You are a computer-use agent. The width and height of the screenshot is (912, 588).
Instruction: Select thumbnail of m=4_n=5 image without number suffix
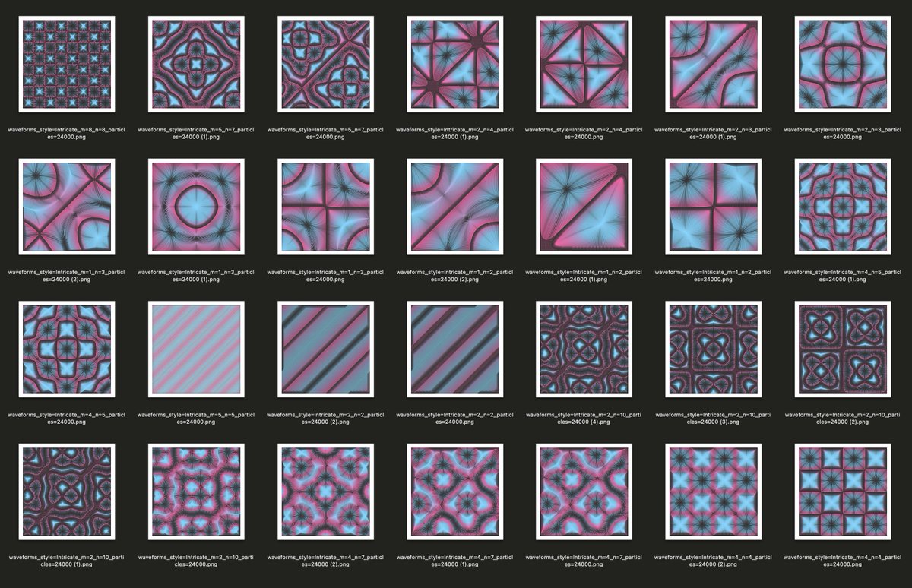[x=68, y=349]
